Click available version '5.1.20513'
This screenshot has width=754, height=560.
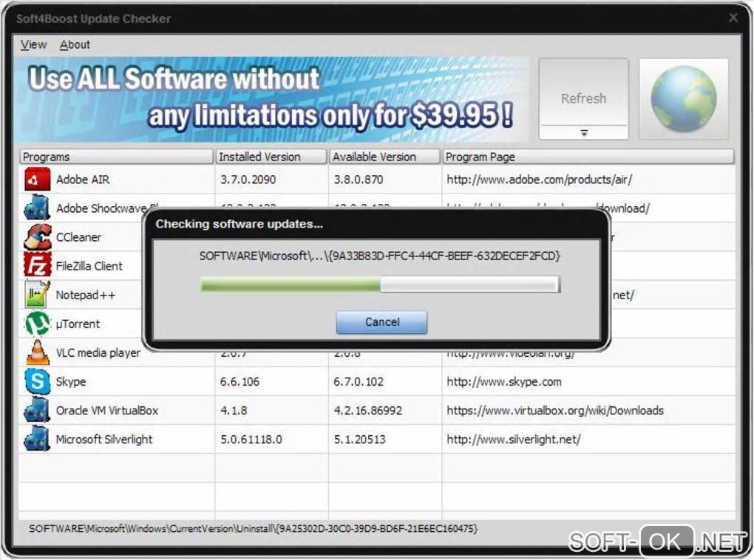[360, 440]
